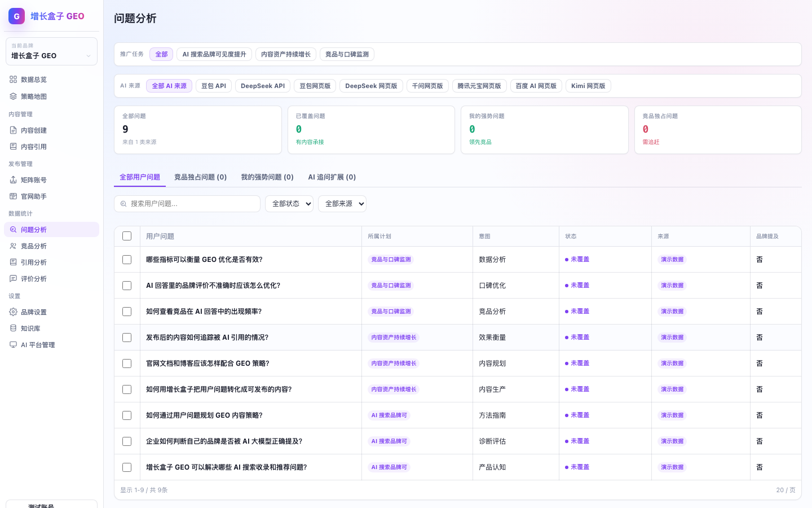Image resolution: width=812 pixels, height=508 pixels.
Task: Select the 全部 AI 来源 chip
Action: coord(169,86)
